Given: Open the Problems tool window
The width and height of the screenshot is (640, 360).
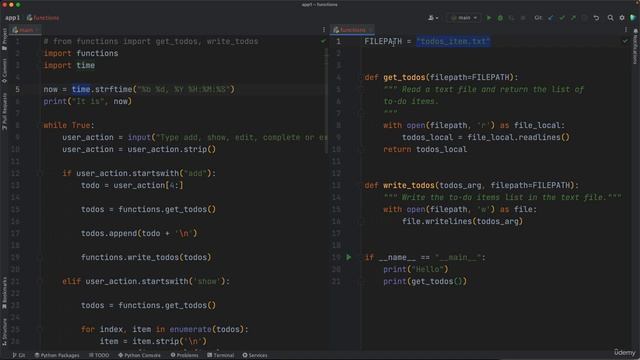Looking at the screenshot, I should (184, 355).
